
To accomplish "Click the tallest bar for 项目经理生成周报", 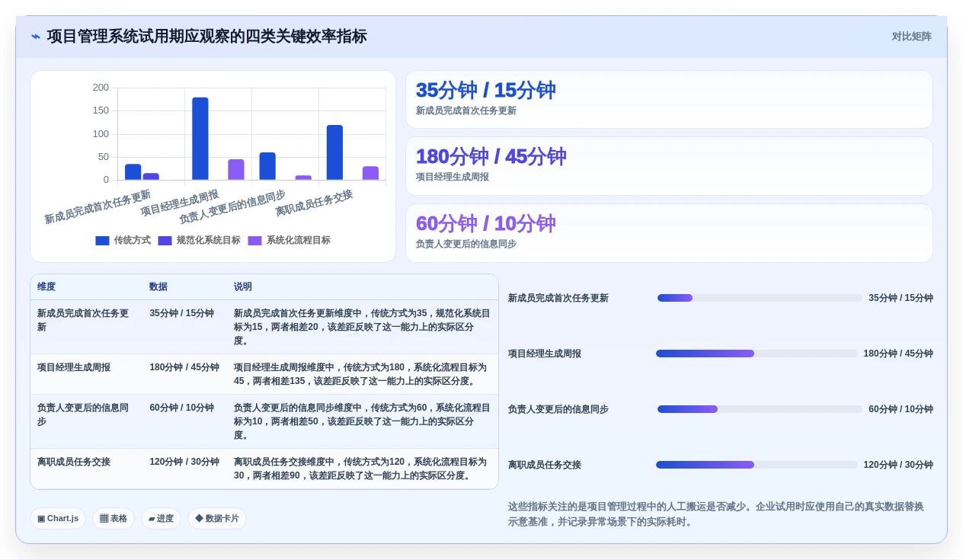I will (x=200, y=139).
